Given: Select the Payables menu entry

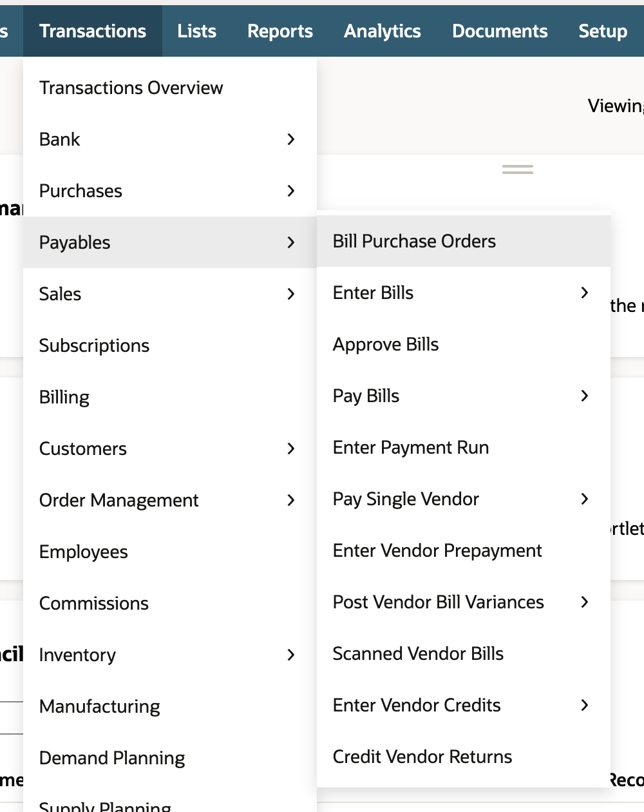Looking at the screenshot, I should (170, 242).
